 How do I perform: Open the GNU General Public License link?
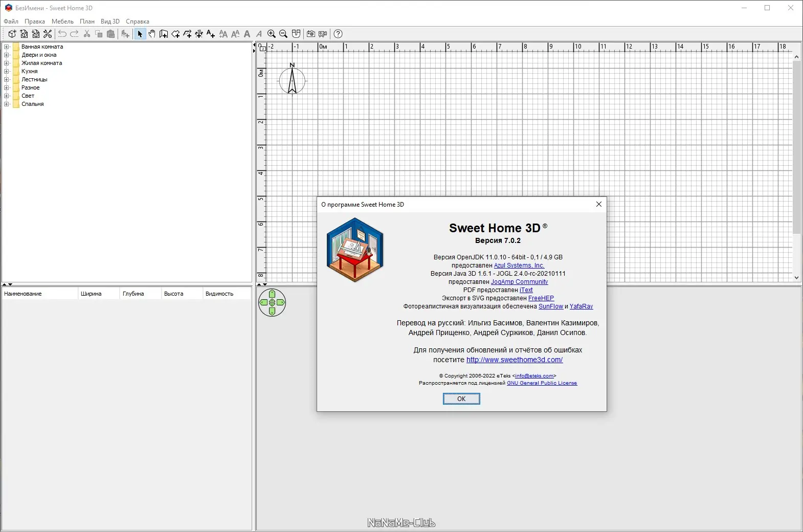click(x=542, y=383)
